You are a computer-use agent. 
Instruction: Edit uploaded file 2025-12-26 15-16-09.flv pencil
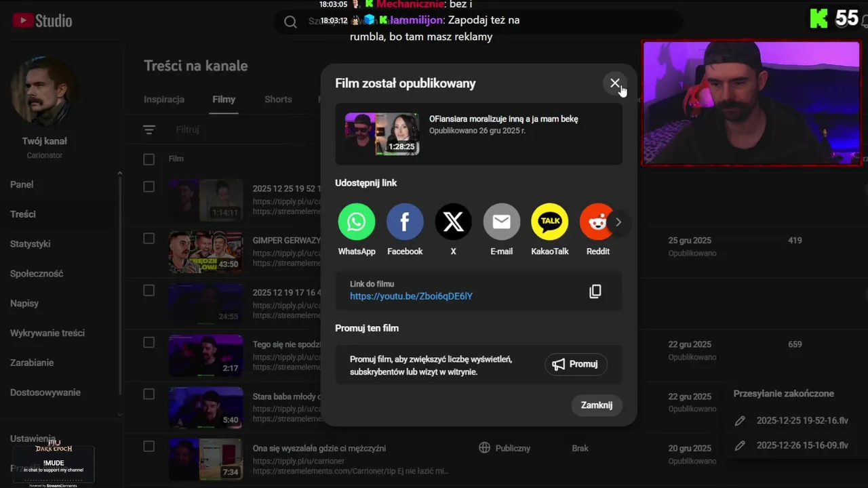[x=740, y=445]
